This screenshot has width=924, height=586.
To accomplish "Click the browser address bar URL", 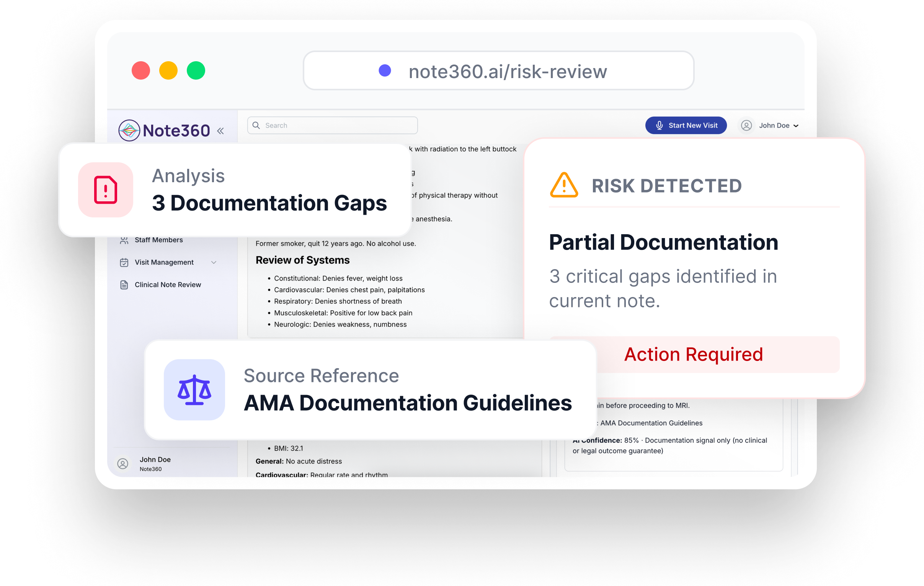I will (x=507, y=71).
